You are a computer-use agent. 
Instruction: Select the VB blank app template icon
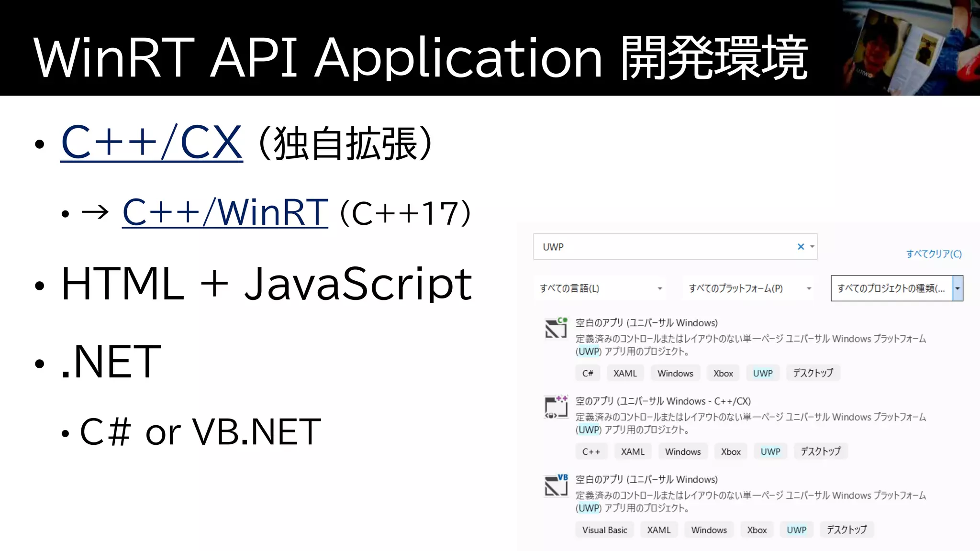pyautogui.click(x=556, y=485)
